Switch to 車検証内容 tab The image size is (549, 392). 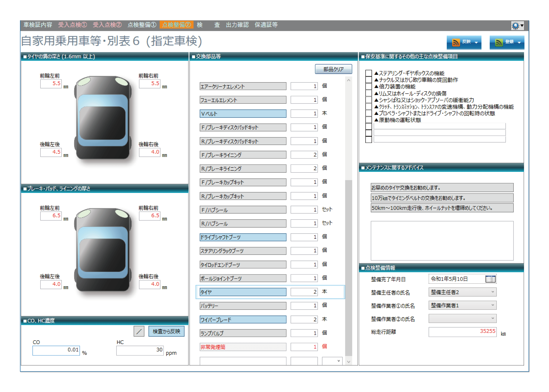38,25
